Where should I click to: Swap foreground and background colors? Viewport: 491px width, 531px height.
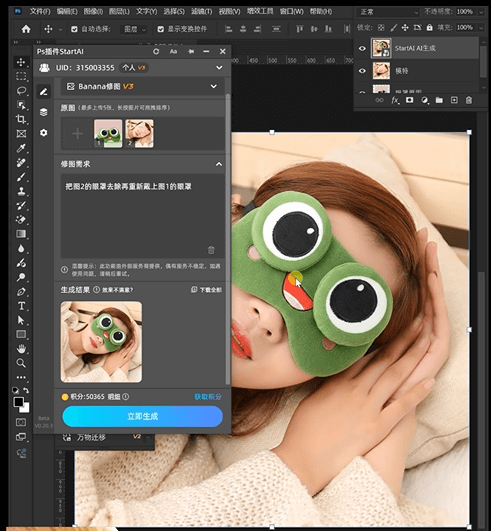pyautogui.click(x=26, y=390)
